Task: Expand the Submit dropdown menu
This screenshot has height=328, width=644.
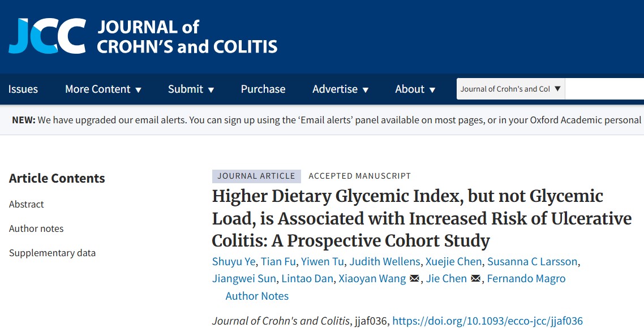Action: pos(191,89)
